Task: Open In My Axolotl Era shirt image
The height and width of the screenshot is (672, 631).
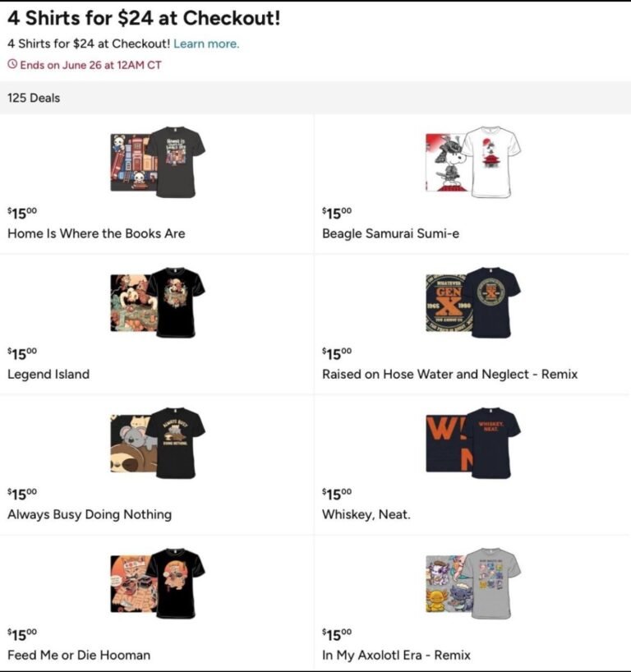Action: click(x=472, y=583)
